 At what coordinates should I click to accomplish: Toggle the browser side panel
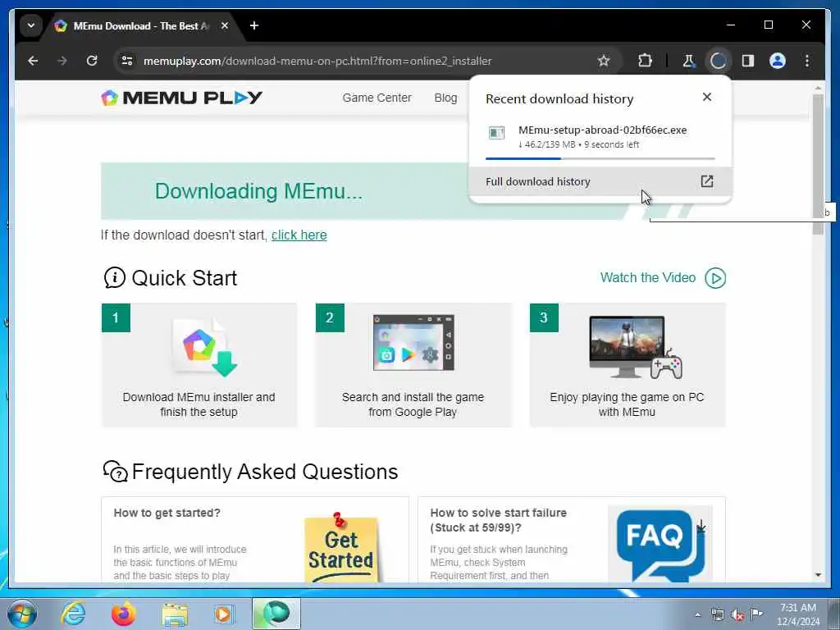coord(748,61)
